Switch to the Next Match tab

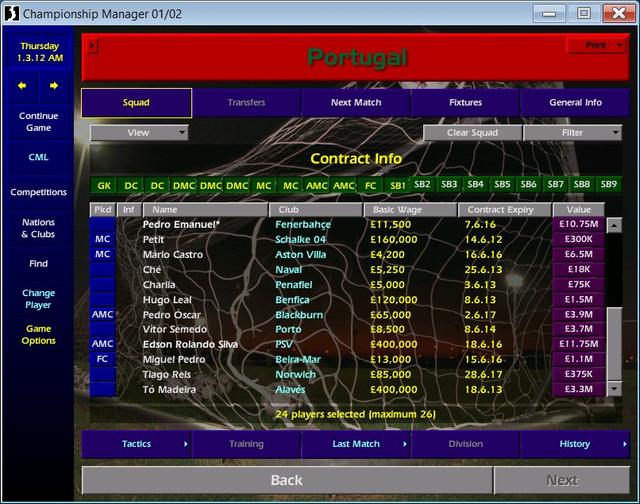tap(356, 102)
